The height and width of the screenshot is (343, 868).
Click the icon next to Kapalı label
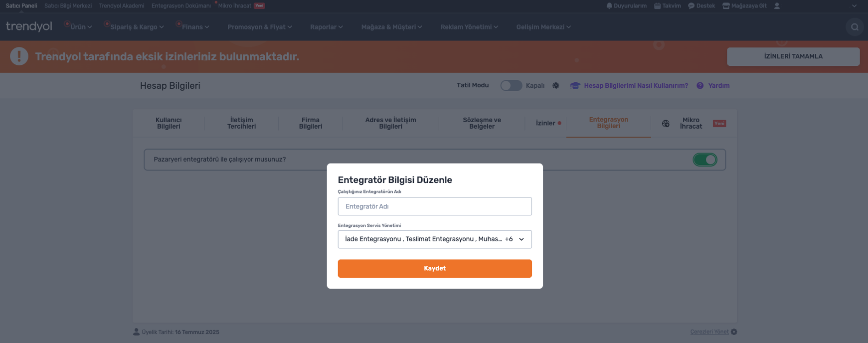click(x=555, y=86)
